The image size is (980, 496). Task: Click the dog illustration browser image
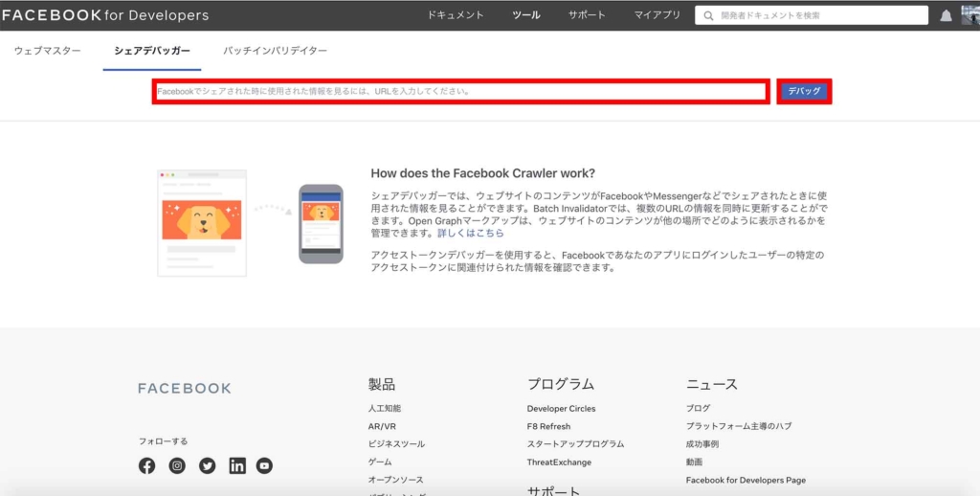coord(202,223)
